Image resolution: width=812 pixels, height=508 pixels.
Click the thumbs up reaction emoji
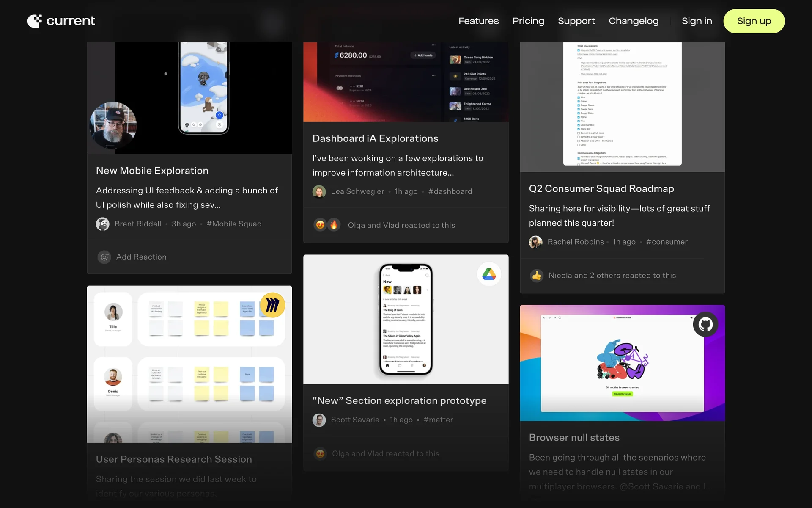(x=537, y=276)
